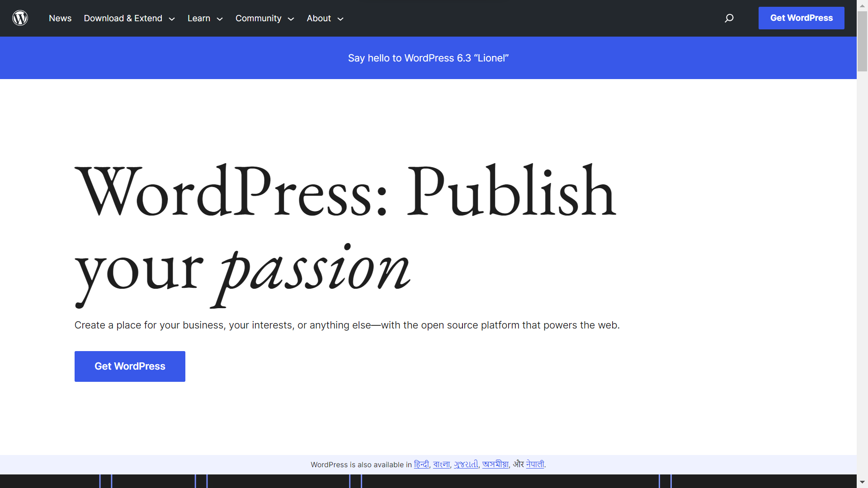Expand the Learn dropdown chevron
The width and height of the screenshot is (868, 488).
point(220,19)
